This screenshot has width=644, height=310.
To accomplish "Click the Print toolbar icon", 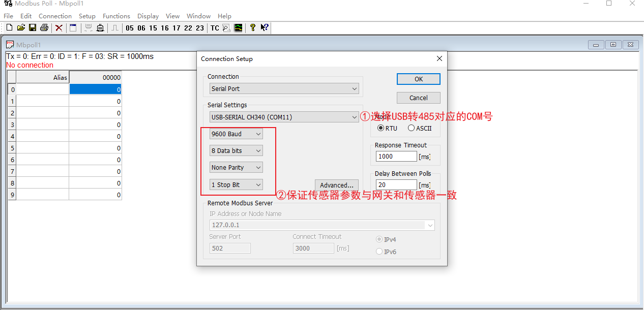I will pyautogui.click(x=44, y=28).
